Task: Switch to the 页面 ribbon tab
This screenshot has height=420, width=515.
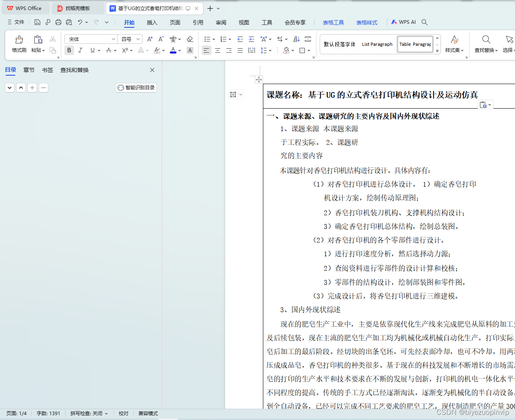Action: pyautogui.click(x=175, y=23)
